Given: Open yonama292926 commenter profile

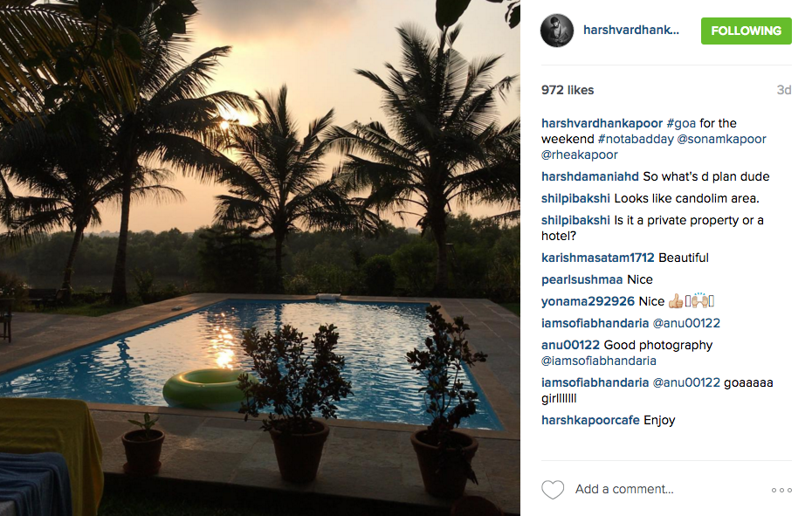Looking at the screenshot, I should [588, 301].
